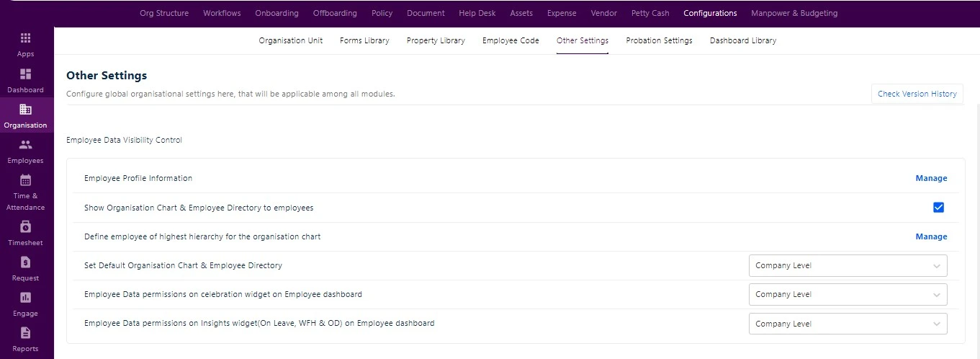Open the Request sidebar icon

click(x=26, y=262)
